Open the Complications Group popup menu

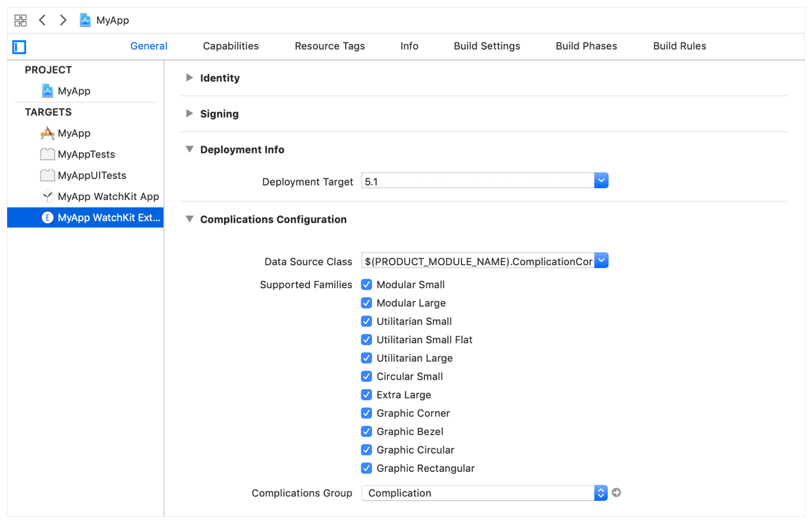(x=601, y=493)
